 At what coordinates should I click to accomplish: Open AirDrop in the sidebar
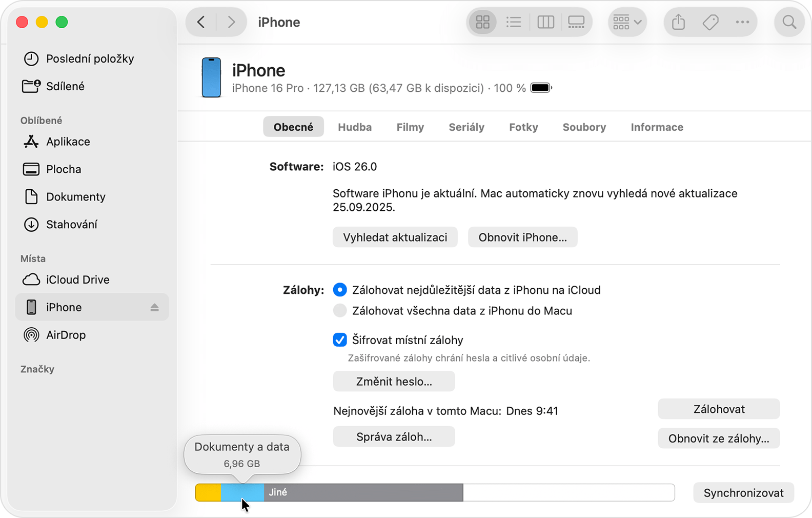[92, 335]
